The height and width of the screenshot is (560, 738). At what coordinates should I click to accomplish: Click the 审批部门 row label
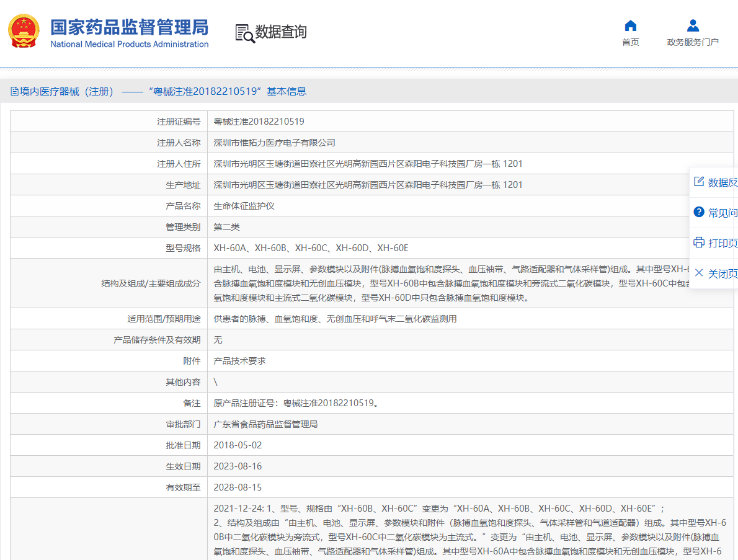tap(183, 424)
